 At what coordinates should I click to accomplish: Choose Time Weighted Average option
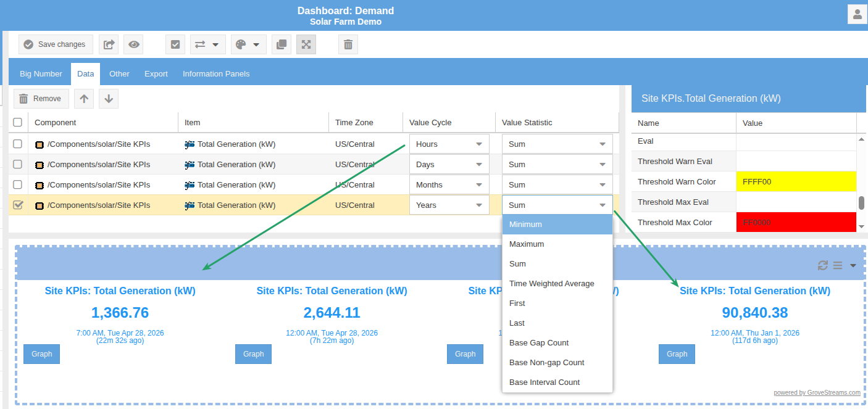pyautogui.click(x=557, y=284)
